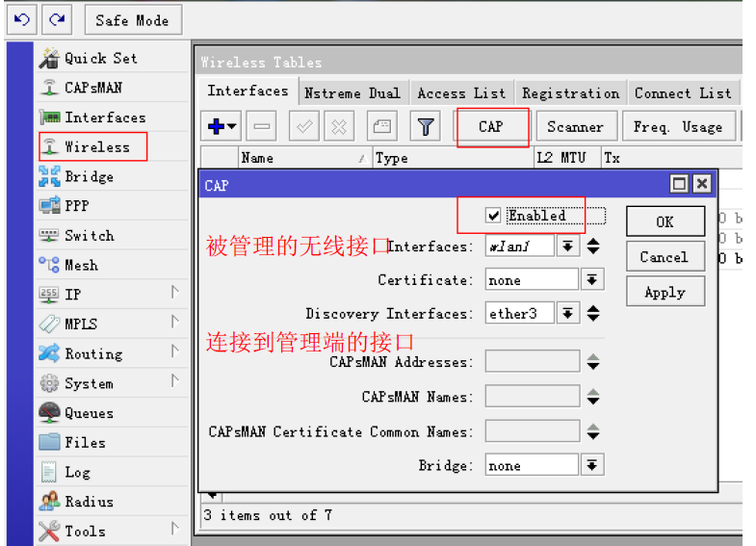This screenshot has width=756, height=546.
Task: Open Certificate dropdown arrow
Action: (592, 279)
